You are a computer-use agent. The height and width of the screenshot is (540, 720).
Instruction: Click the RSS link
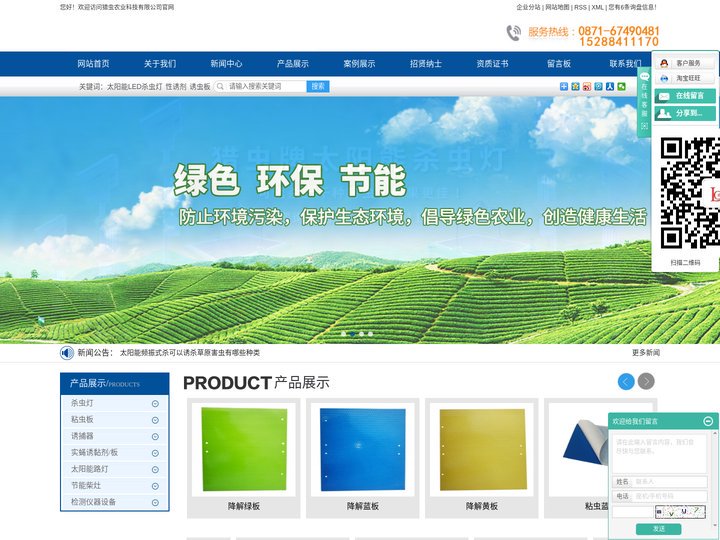click(x=580, y=7)
